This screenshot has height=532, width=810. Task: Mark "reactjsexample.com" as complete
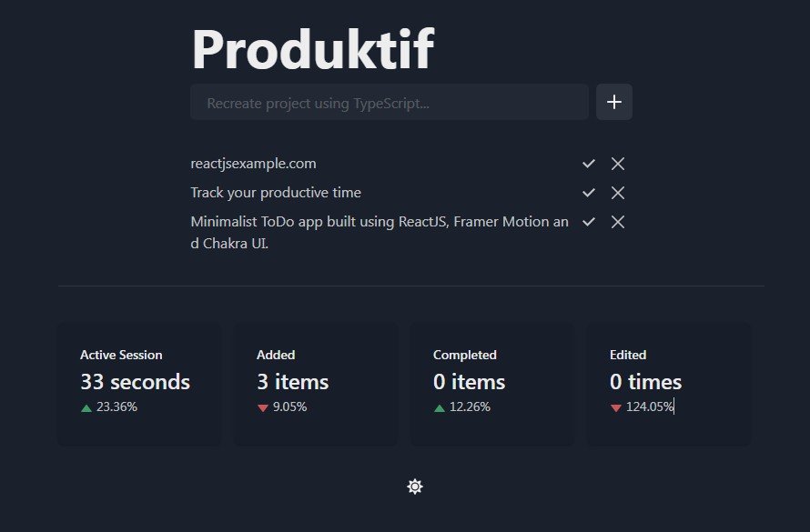tap(589, 164)
